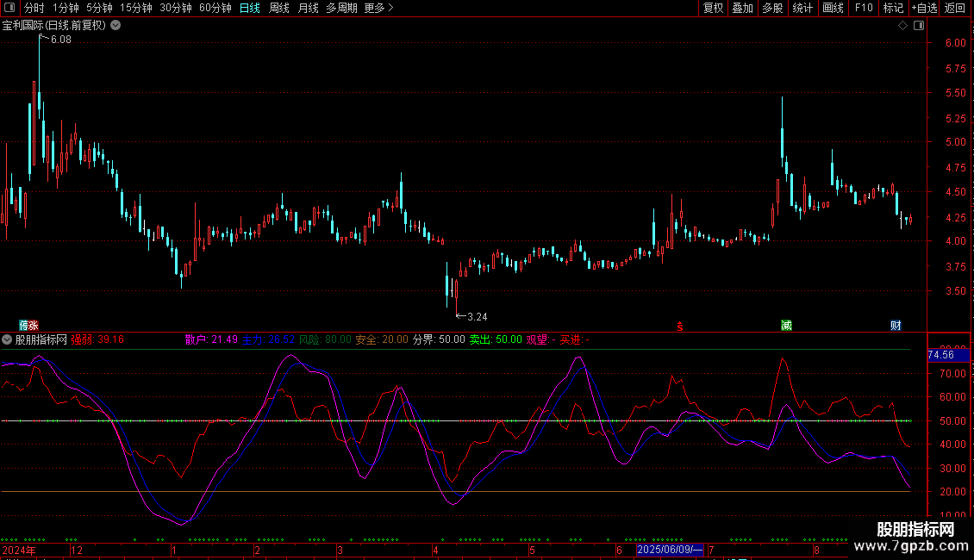
Task: Click the 财 marker icon on the chart
Action: coord(896,326)
